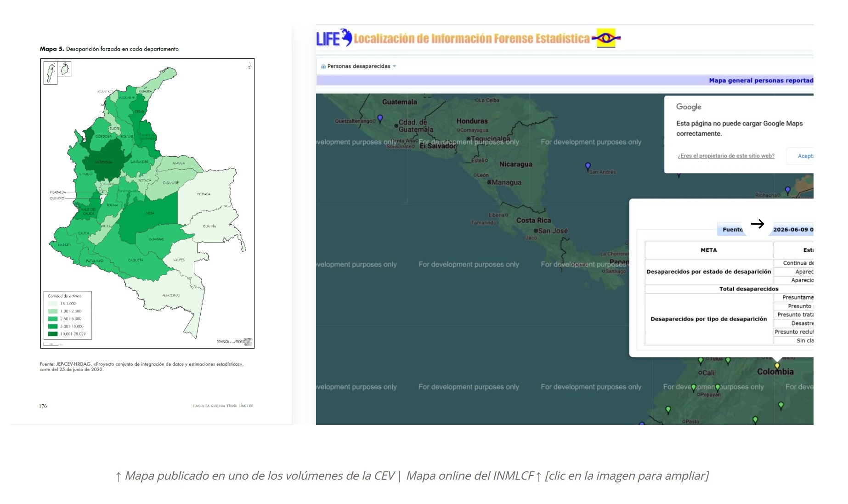The image size is (848, 504).
Task: Click 'Esta página no puede cargar Google Maps' message
Action: pyautogui.click(x=740, y=128)
